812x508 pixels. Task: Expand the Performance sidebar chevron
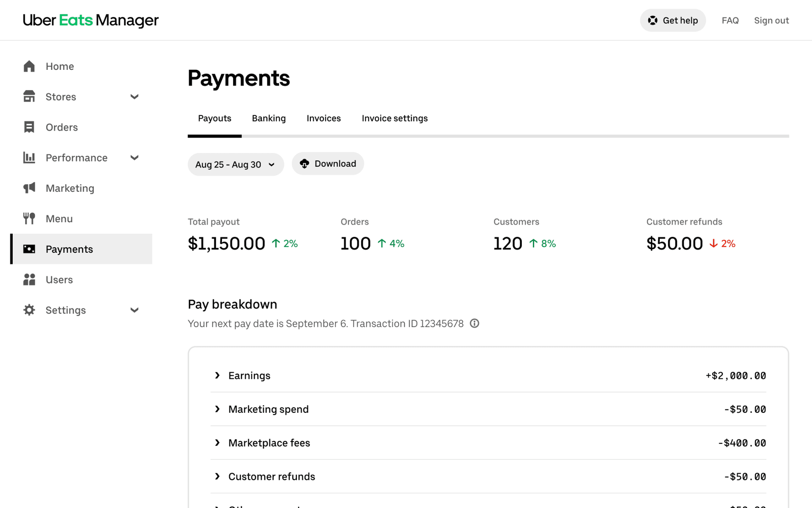134,158
